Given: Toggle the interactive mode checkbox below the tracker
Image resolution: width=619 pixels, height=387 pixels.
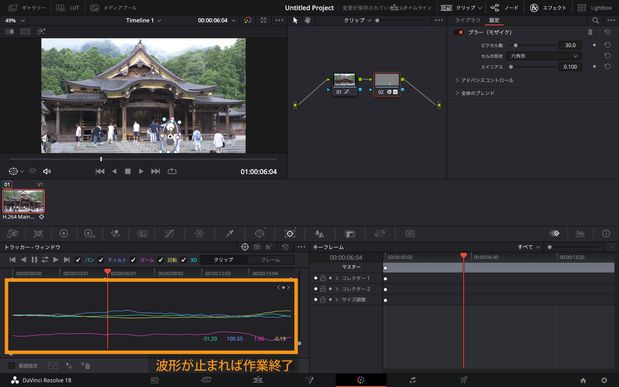Looking at the screenshot, I should 11,366.
